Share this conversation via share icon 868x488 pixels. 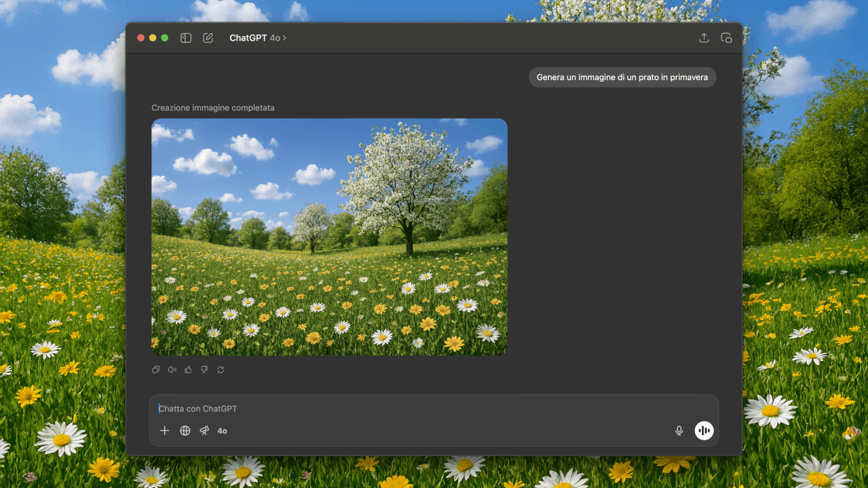(704, 38)
